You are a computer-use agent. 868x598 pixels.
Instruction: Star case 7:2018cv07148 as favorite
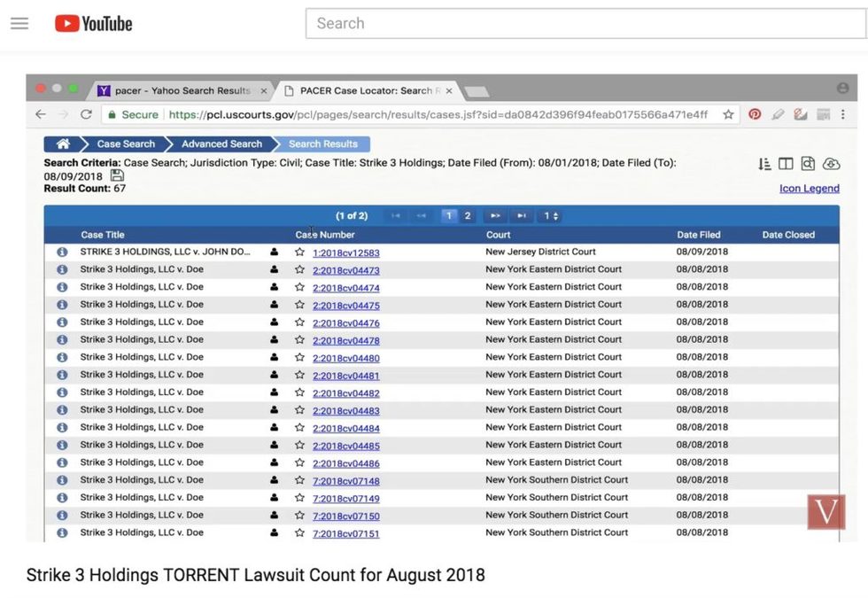[299, 480]
